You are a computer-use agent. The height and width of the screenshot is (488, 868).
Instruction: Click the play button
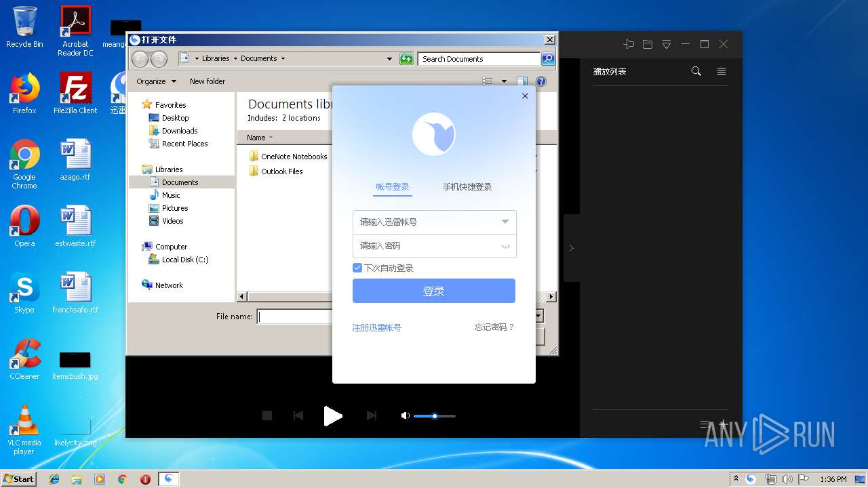click(332, 416)
